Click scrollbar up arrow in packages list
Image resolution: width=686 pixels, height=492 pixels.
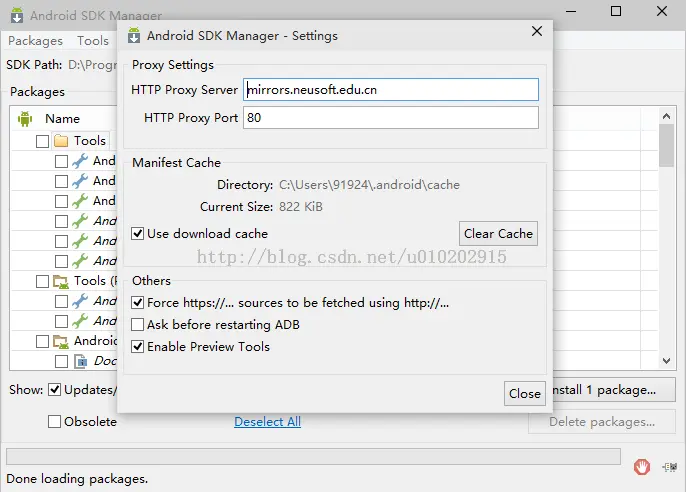click(666, 116)
